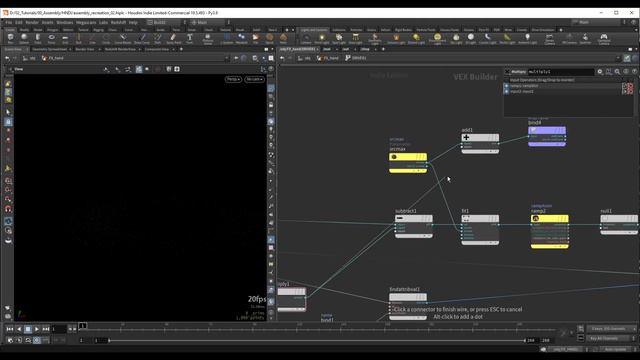The image size is (640, 360).
Task: Click the current frame marker on timeline
Action: coord(82,326)
